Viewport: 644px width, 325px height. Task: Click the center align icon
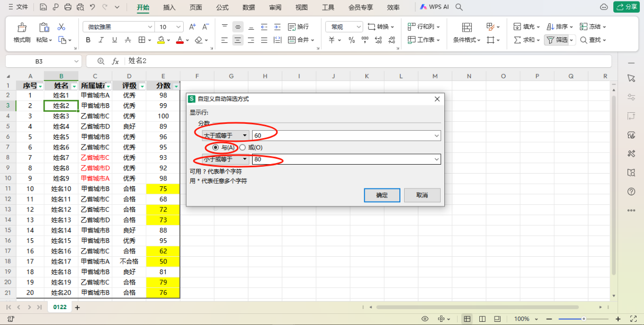[238, 40]
